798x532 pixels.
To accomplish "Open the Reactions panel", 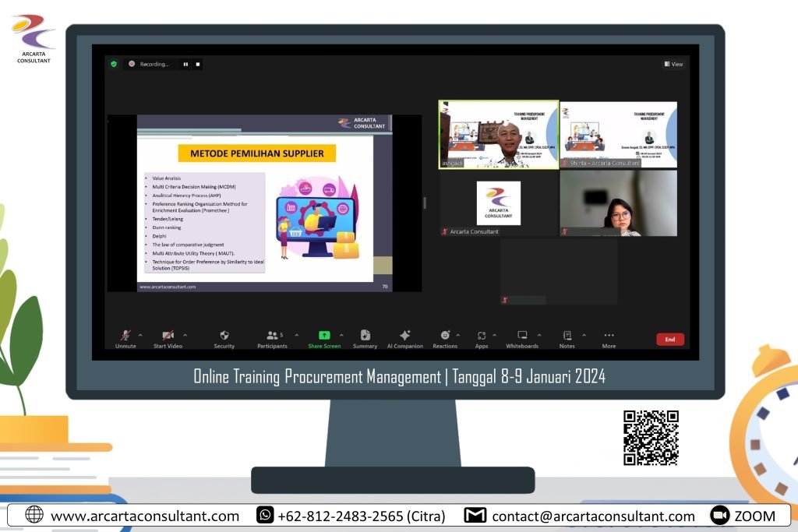I will tap(445, 336).
